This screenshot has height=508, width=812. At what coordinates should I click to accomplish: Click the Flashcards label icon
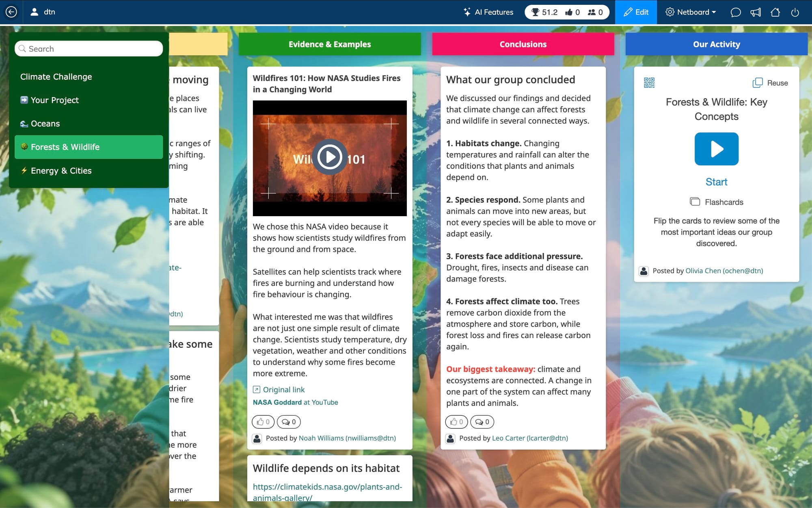[695, 202]
